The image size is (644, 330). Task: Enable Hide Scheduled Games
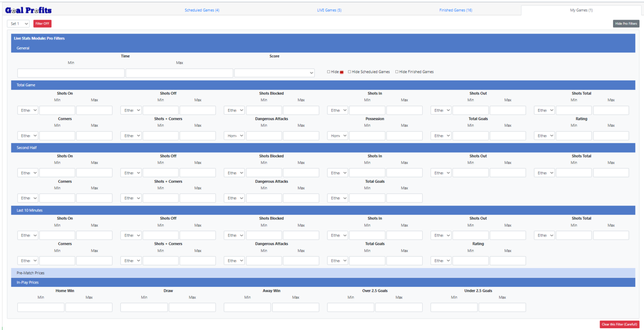[349, 71]
